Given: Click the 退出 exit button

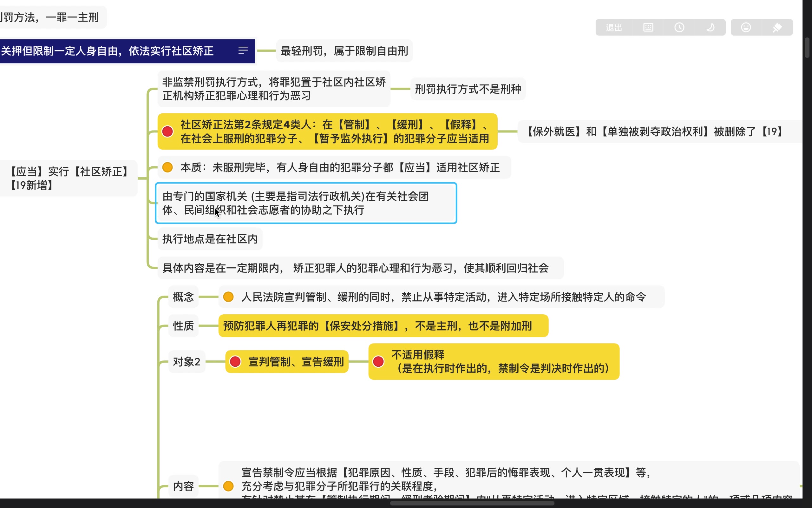Looking at the screenshot, I should click(614, 28).
